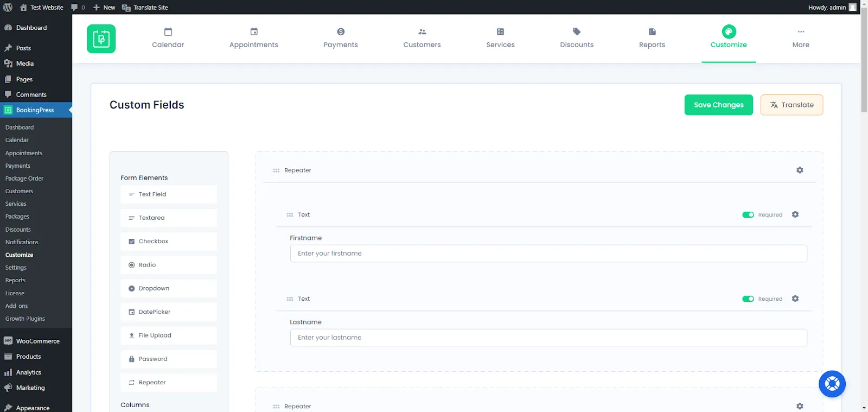The width and height of the screenshot is (868, 412).
Task: Open Add-ons submenu link
Action: (16, 306)
